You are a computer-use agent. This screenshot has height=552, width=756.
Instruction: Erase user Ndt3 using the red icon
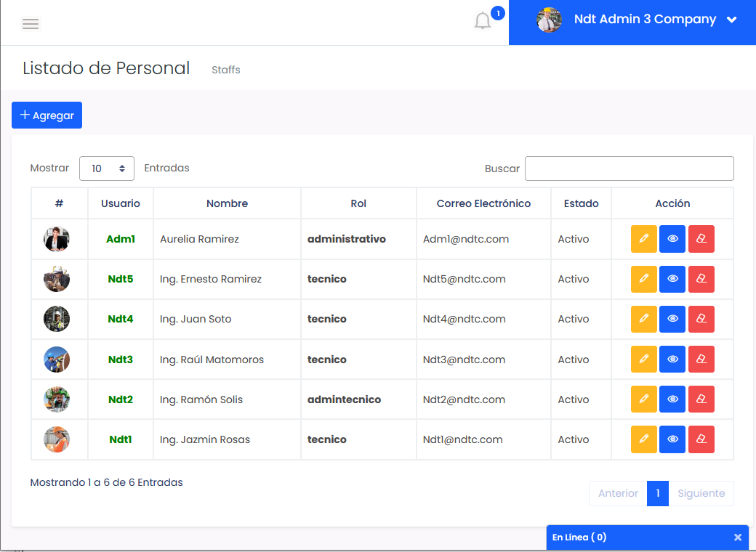pyautogui.click(x=701, y=360)
